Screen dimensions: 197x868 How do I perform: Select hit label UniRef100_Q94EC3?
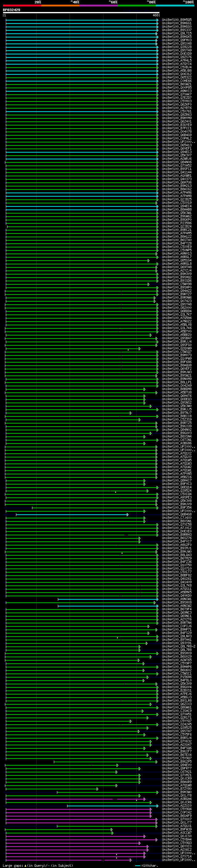[x=177, y=152]
